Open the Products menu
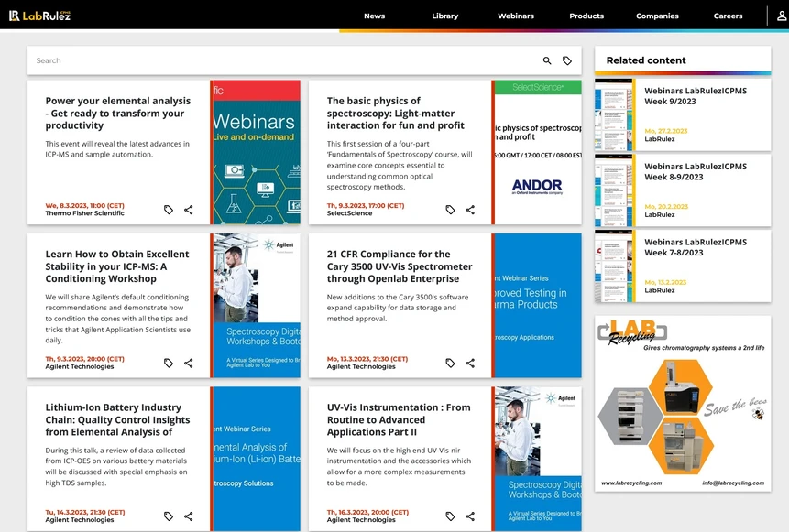The height and width of the screenshot is (532, 789). (x=586, y=16)
